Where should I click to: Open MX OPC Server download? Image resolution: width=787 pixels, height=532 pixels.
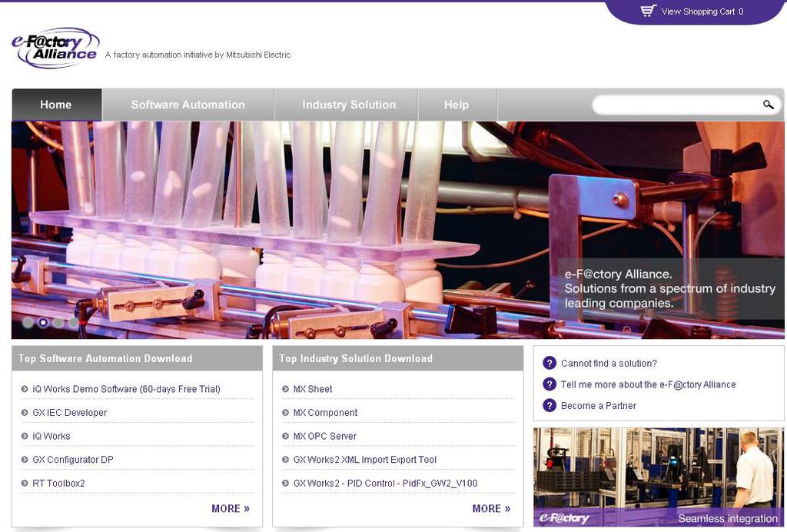[325, 436]
